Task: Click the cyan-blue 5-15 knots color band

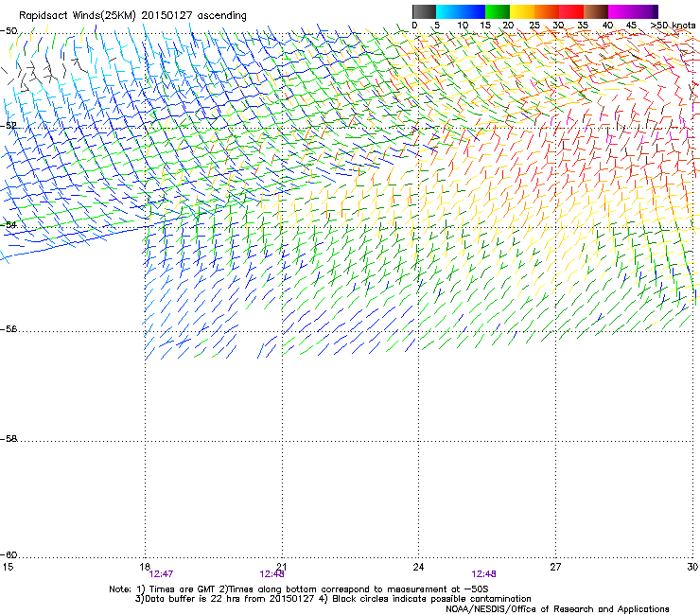Action: click(461, 11)
